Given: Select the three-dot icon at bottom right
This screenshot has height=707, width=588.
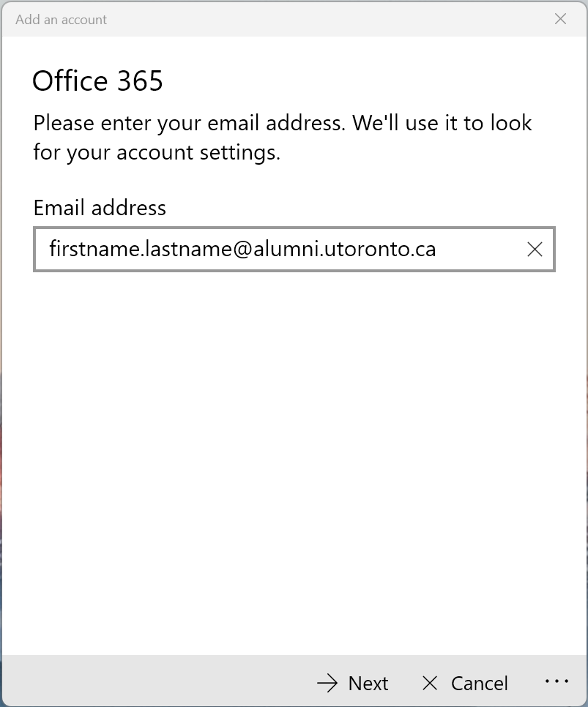Looking at the screenshot, I should (x=557, y=681).
